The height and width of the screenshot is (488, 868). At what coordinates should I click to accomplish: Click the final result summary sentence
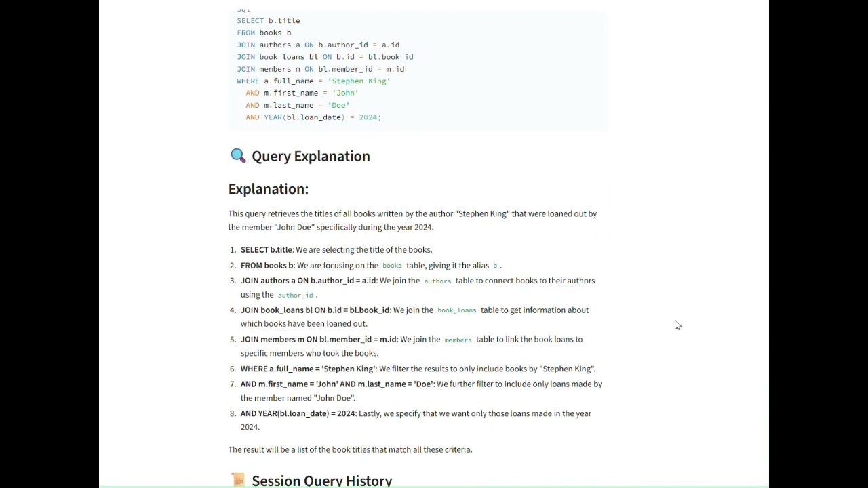pos(350,449)
